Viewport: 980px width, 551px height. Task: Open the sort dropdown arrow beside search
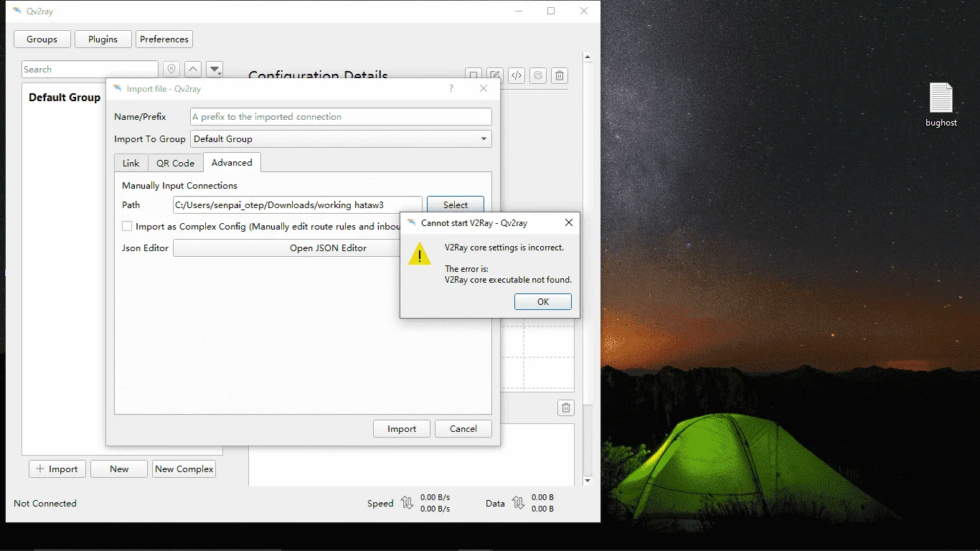(x=215, y=70)
